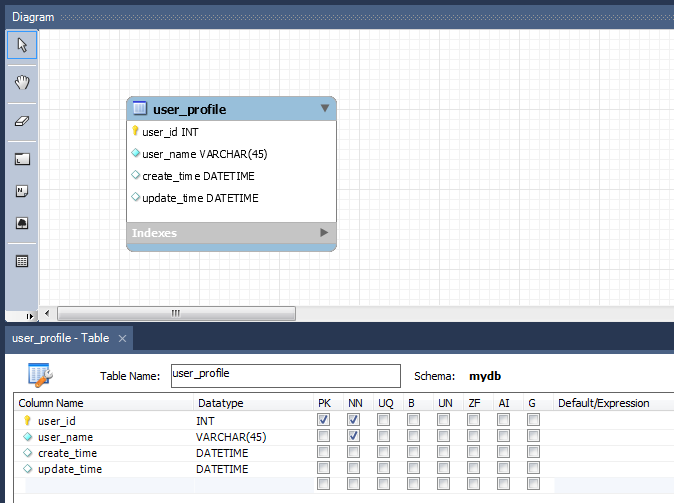Expand the Indexes section of user_profile
674x503 pixels.
[x=323, y=232]
